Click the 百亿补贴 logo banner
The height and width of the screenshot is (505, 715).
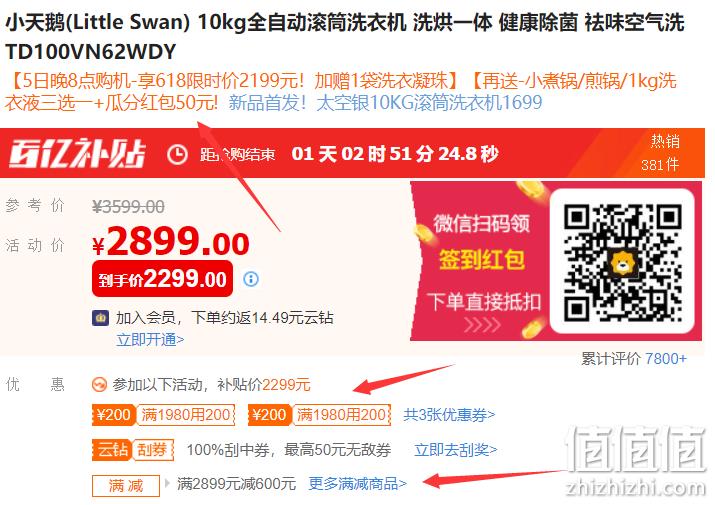click(x=77, y=153)
